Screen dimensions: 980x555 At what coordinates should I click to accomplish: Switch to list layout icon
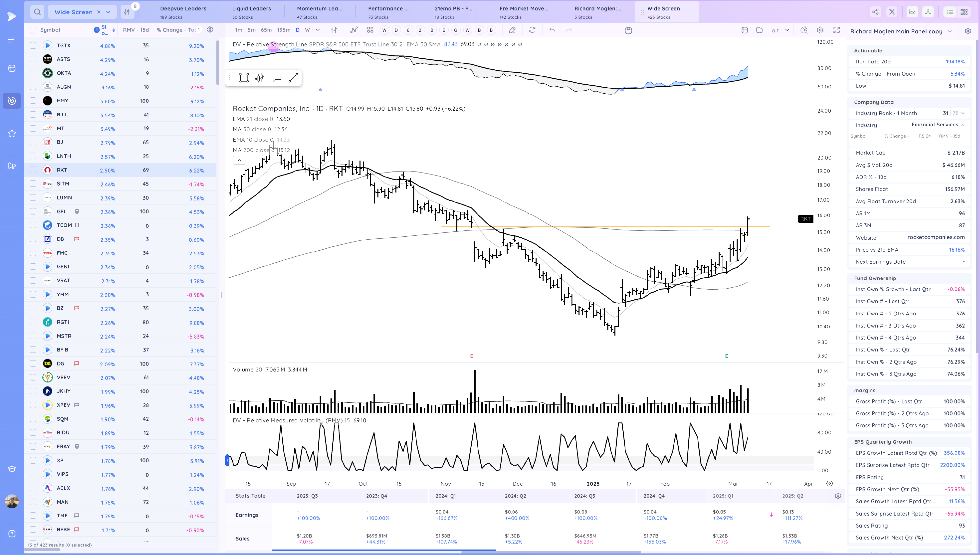[x=950, y=12]
